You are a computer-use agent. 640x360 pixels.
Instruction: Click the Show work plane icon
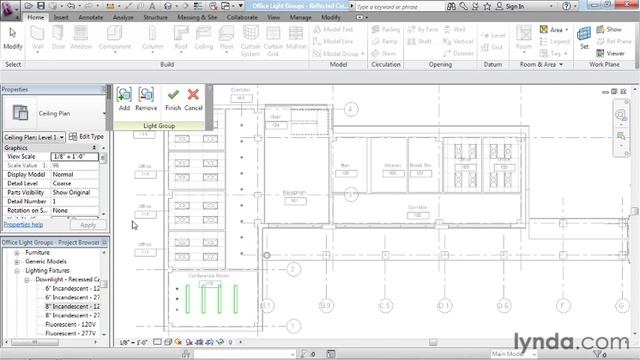click(x=600, y=29)
